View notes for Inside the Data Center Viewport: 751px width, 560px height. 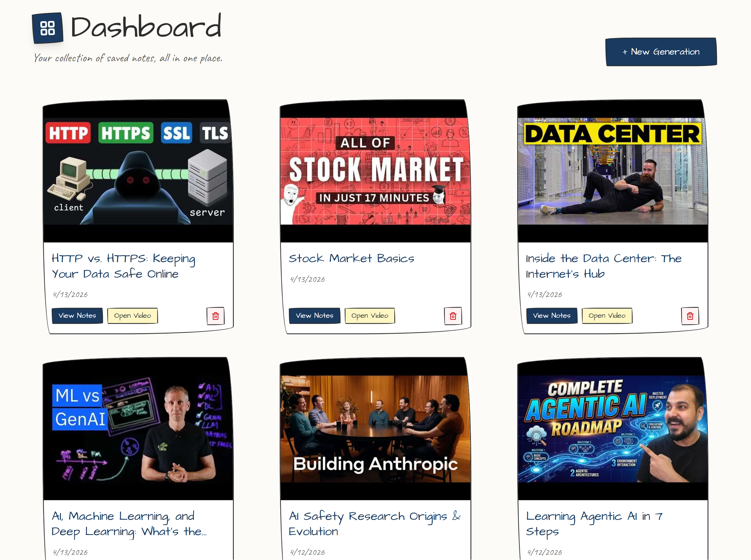tap(552, 316)
